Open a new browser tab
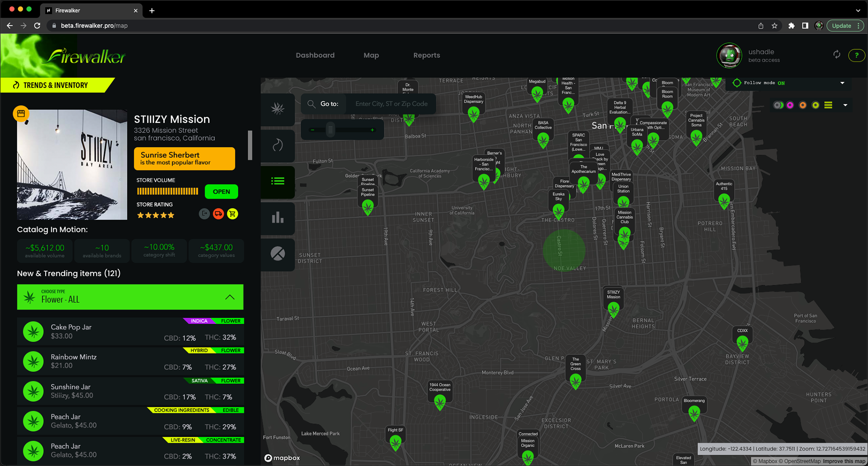868x466 pixels. (x=152, y=10)
